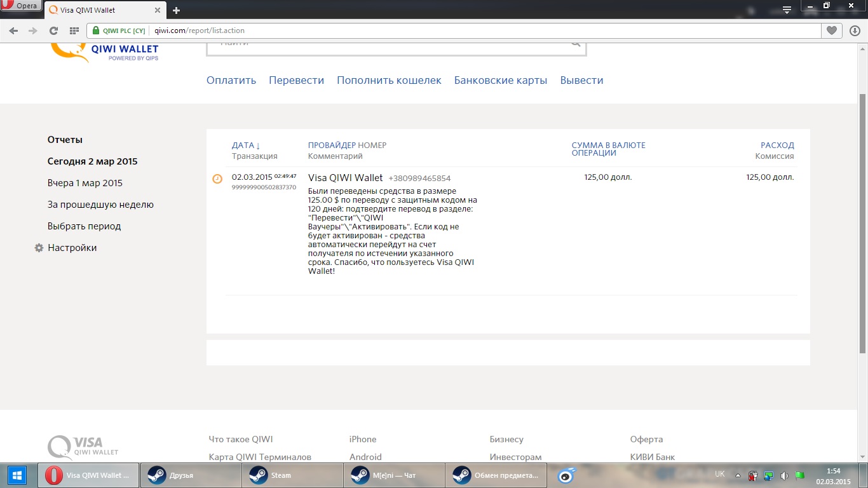Open the Steam main taskbar window
This screenshot has height=488, width=868.
coord(292,475)
